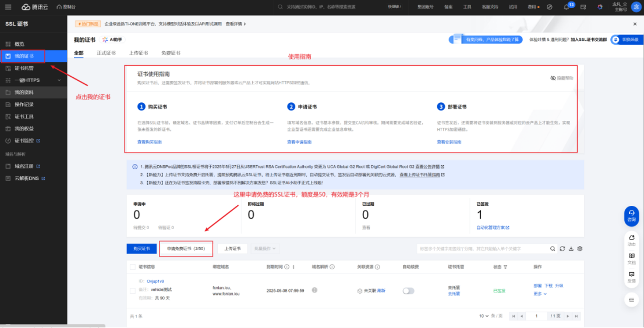Image resolution: width=644 pixels, height=328 pixels.
Task: Open the 查看上传证书托管指南 link
Action: [422, 174]
